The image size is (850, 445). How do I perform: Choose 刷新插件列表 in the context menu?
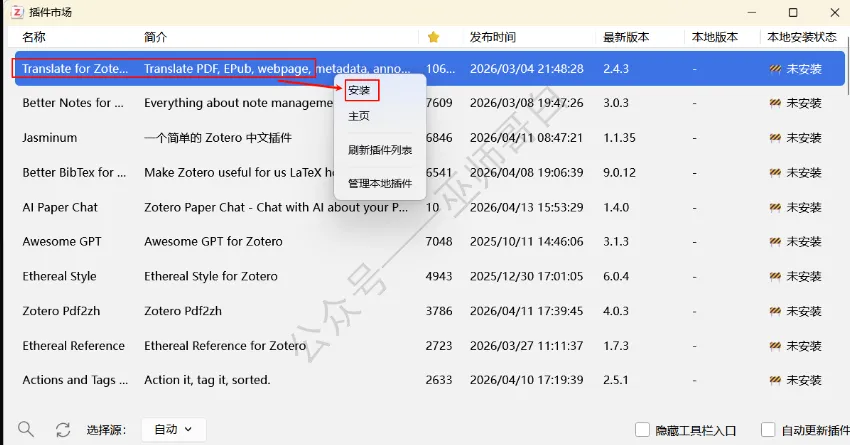tap(380, 150)
